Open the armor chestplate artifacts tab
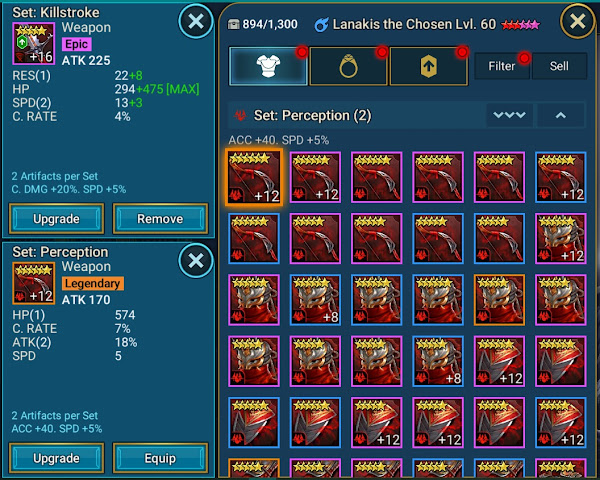The image size is (600, 480). 268,66
